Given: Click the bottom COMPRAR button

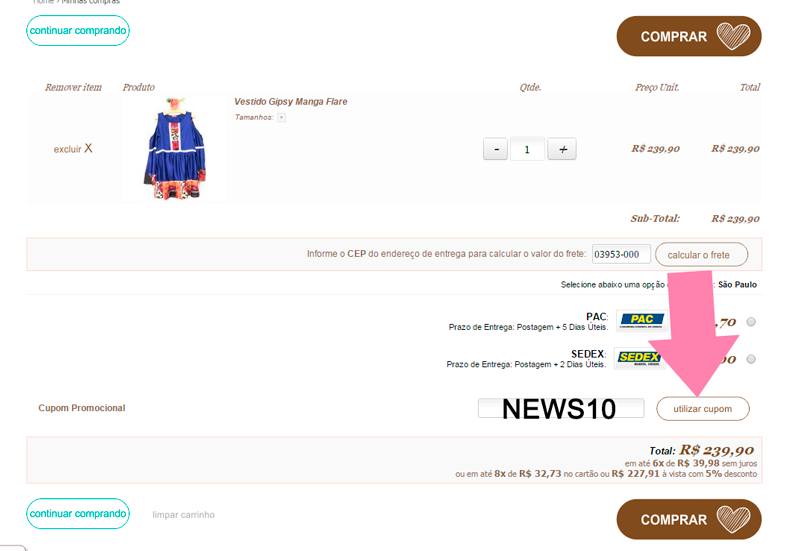Looking at the screenshot, I should click(689, 519).
